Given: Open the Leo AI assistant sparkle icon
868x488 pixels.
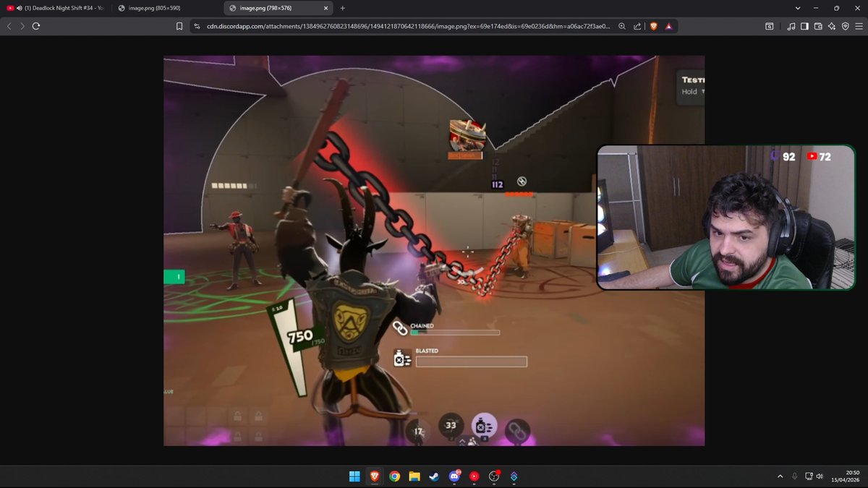Looking at the screenshot, I should point(832,26).
